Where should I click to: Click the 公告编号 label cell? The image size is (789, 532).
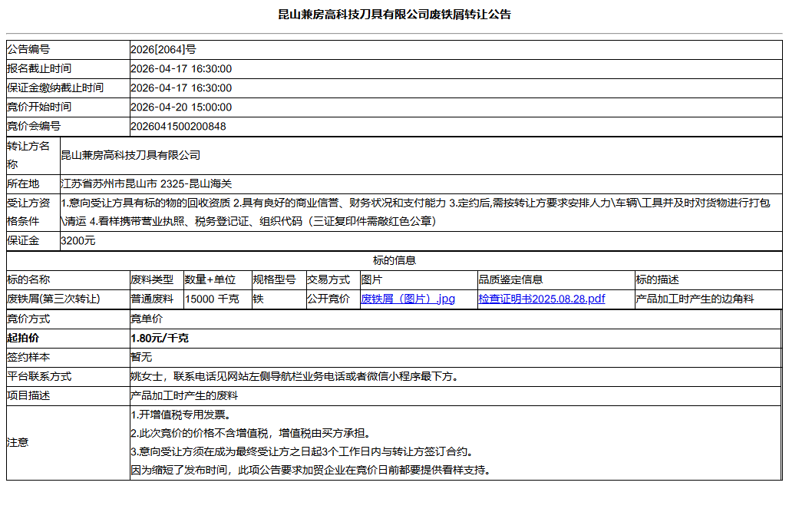68,49
